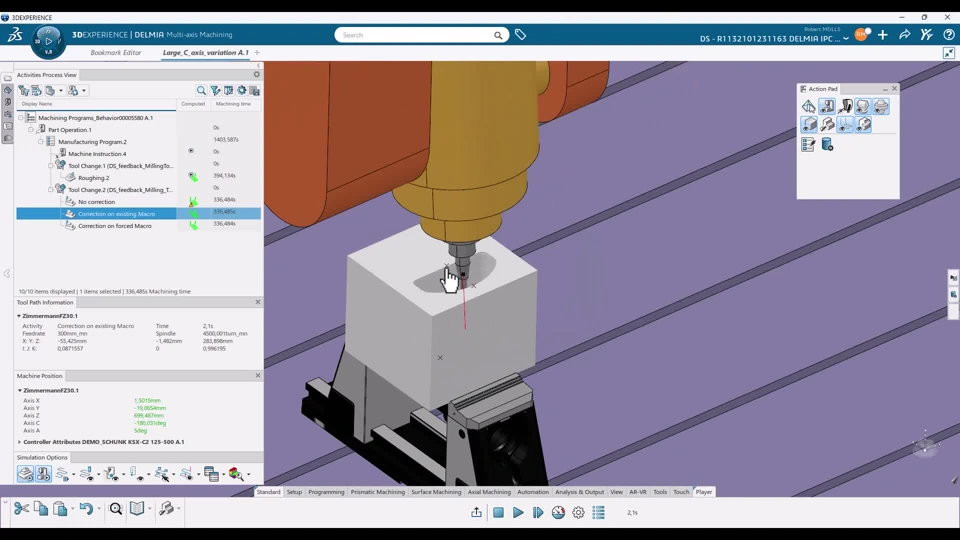Switch to the Prismatic Machining tab
Viewport: 960px width, 540px height.
(x=378, y=492)
